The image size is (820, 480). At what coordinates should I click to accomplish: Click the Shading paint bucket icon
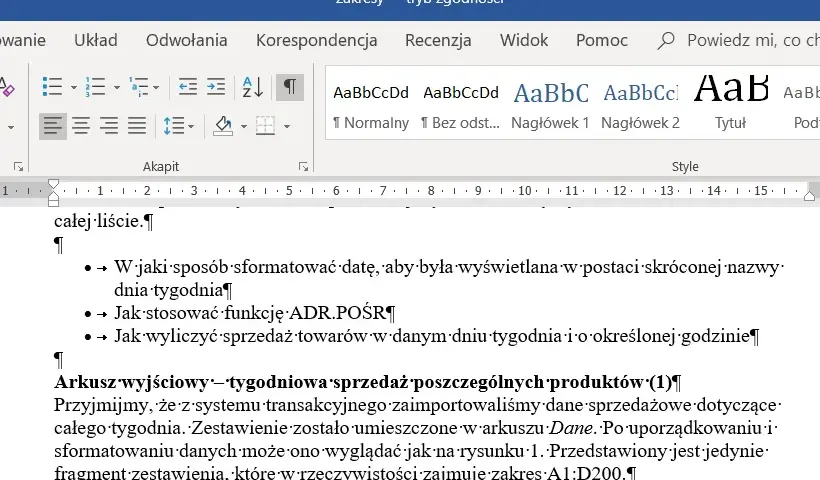click(223, 126)
